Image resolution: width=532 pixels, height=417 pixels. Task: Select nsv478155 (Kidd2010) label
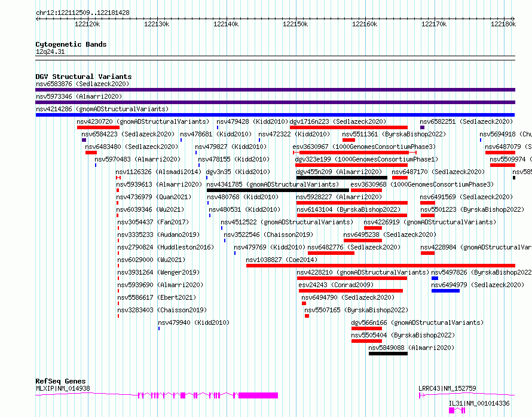[x=234, y=159]
